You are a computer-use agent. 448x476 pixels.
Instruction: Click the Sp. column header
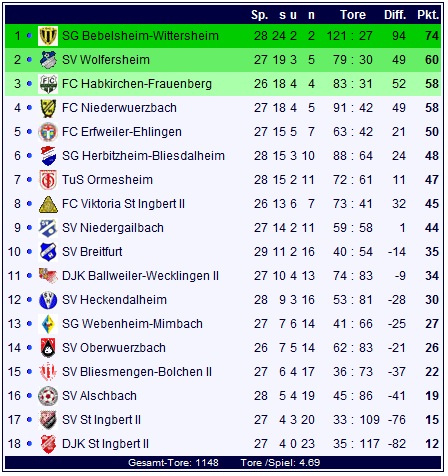260,15
